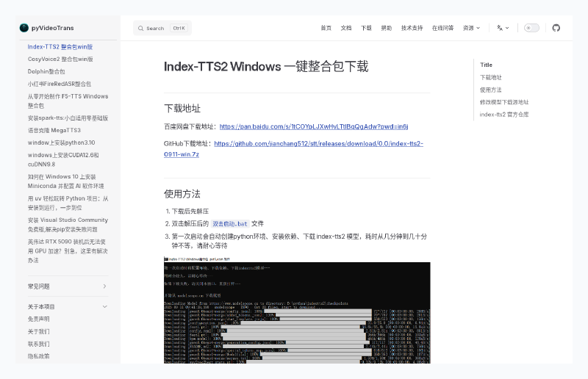Click the pyVideoTrans logo icon
588x379 pixels.
[24, 28]
